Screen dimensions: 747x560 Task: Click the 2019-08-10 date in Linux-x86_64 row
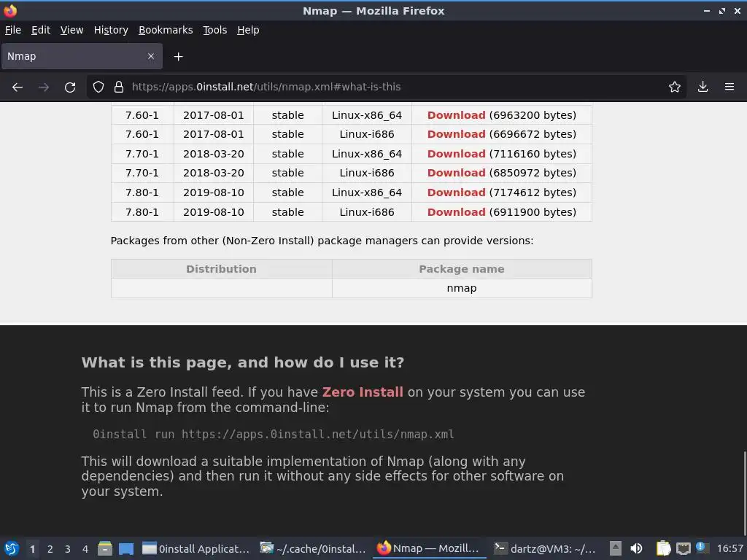click(214, 192)
